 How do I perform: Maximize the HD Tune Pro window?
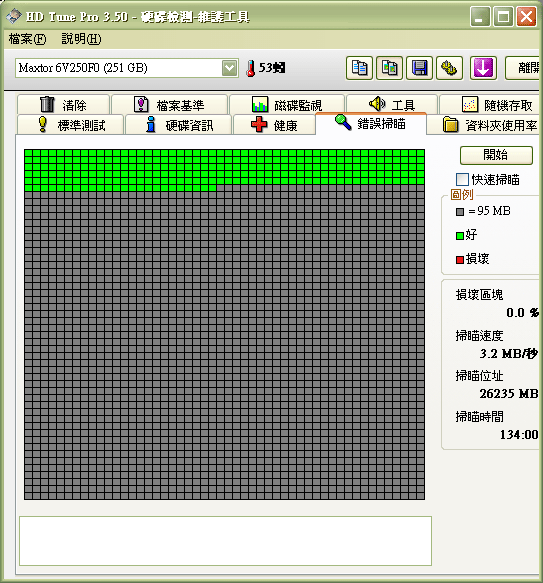pyautogui.click(x=503, y=17)
